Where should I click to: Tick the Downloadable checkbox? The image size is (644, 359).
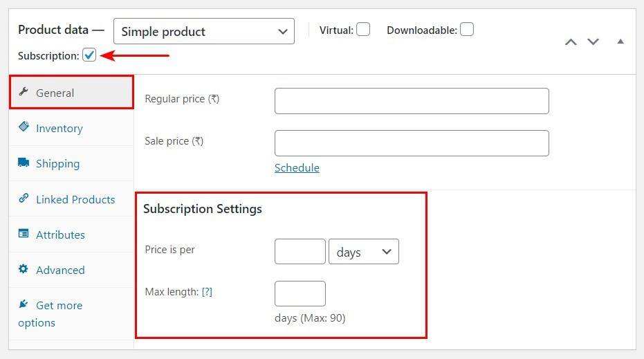467,30
